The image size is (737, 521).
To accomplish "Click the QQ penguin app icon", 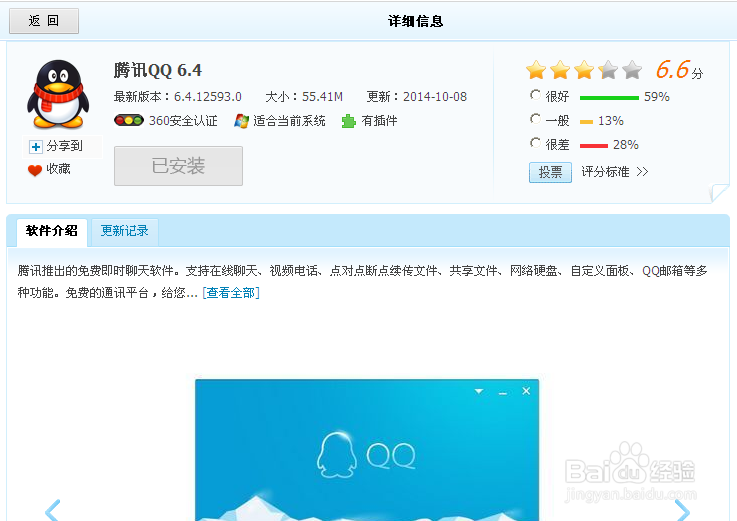I will pyautogui.click(x=58, y=94).
